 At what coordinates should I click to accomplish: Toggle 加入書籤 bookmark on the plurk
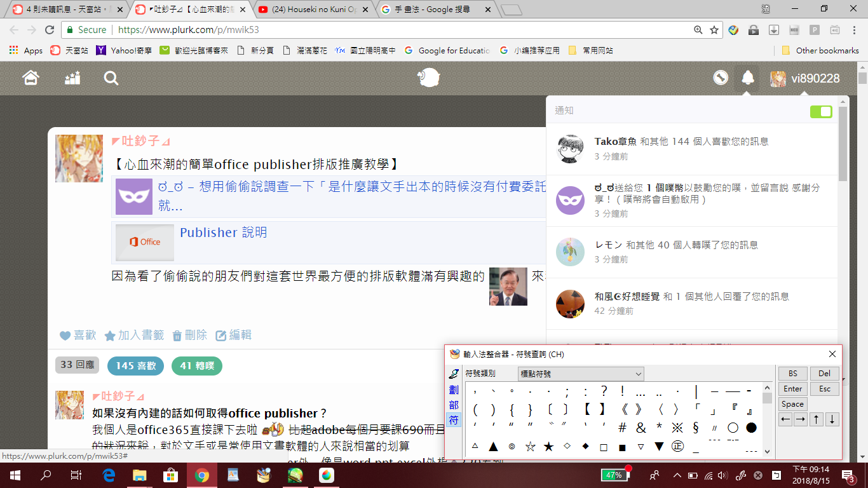click(x=134, y=335)
